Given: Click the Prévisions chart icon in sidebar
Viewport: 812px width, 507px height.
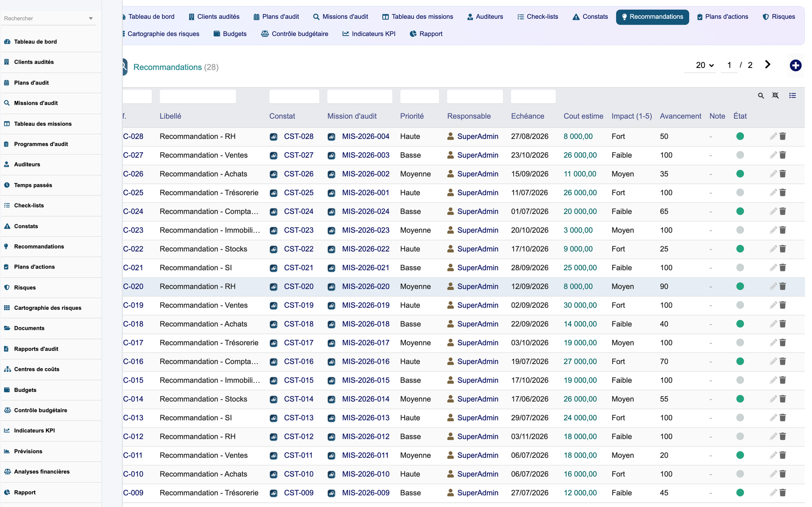Looking at the screenshot, I should tap(7, 451).
